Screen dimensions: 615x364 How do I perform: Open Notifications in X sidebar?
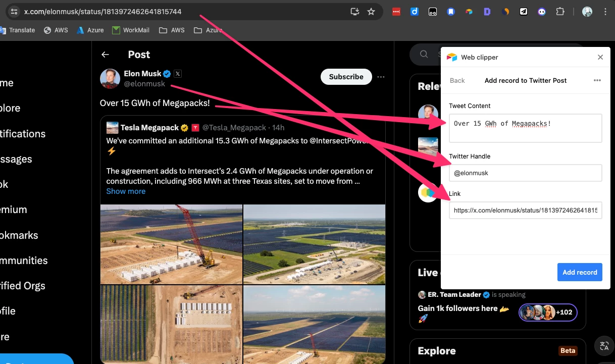[x=23, y=134]
